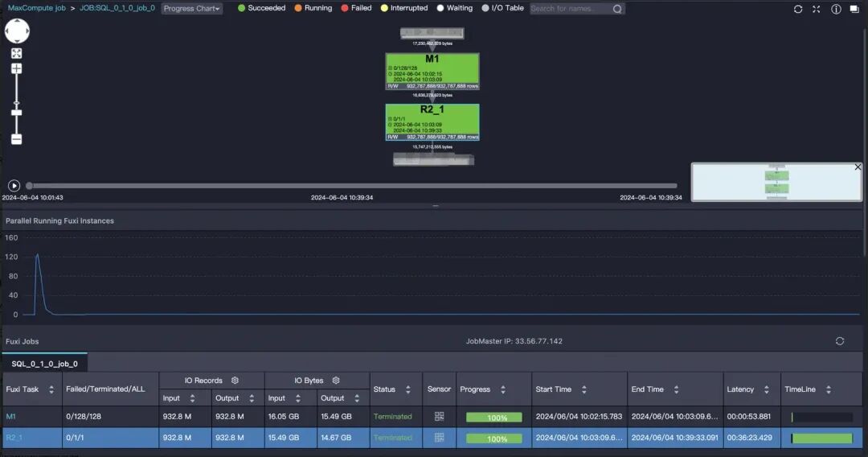This screenshot has width=868, height=457.
Task: Click the pan navigation wheel
Action: coord(17,31)
